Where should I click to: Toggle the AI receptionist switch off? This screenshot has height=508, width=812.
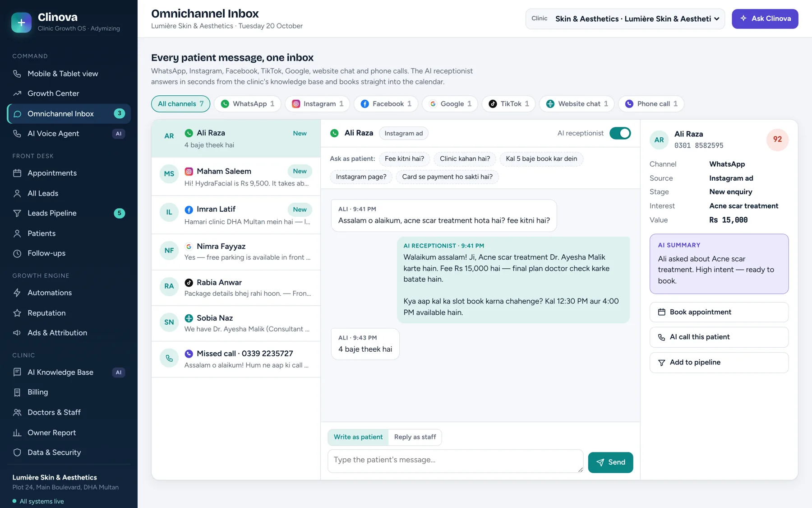pos(620,133)
